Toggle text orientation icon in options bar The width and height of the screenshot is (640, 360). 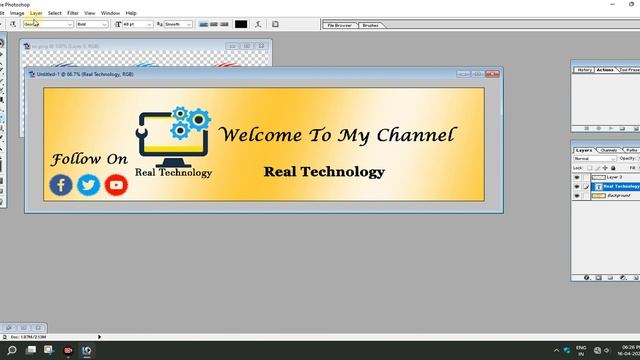click(13, 24)
